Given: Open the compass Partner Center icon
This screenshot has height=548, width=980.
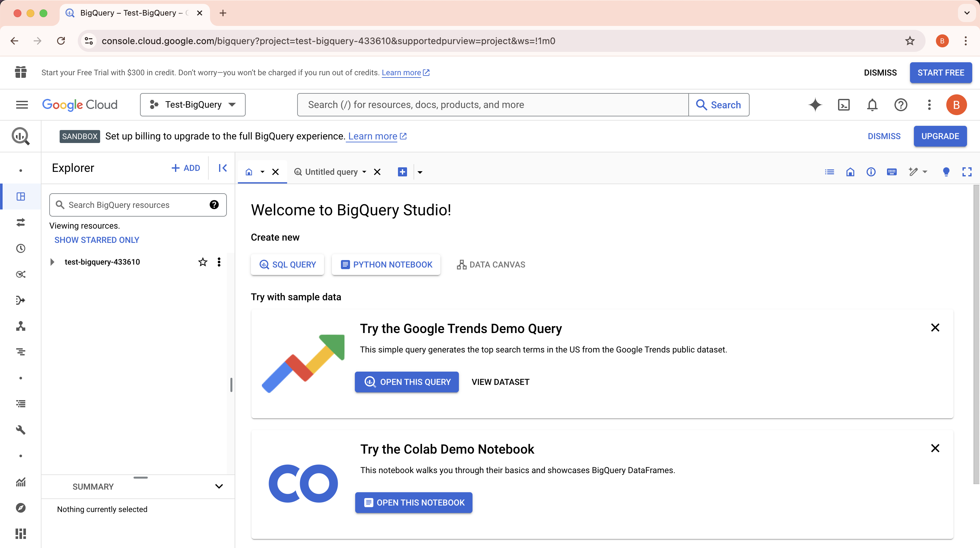Looking at the screenshot, I should point(20,508).
